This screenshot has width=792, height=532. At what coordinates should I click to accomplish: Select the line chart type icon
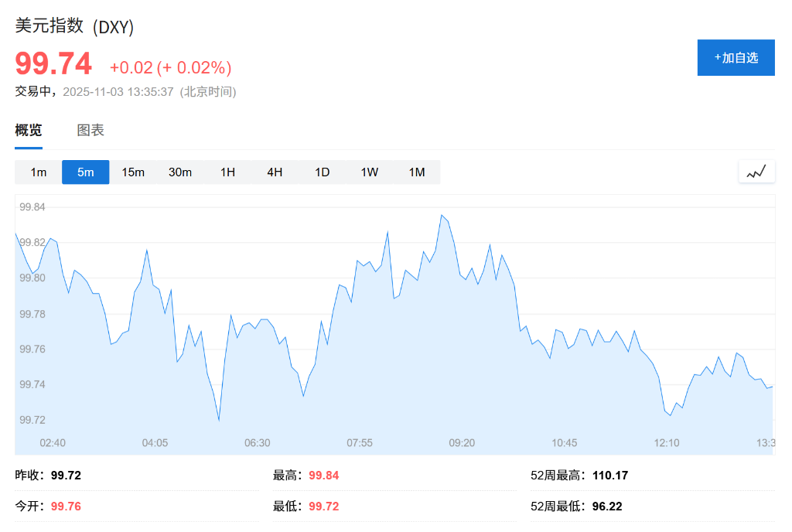(756, 171)
